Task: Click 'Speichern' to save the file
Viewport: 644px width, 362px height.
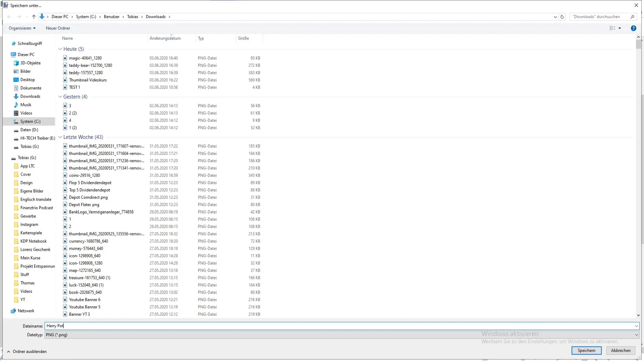Action: pos(587,350)
